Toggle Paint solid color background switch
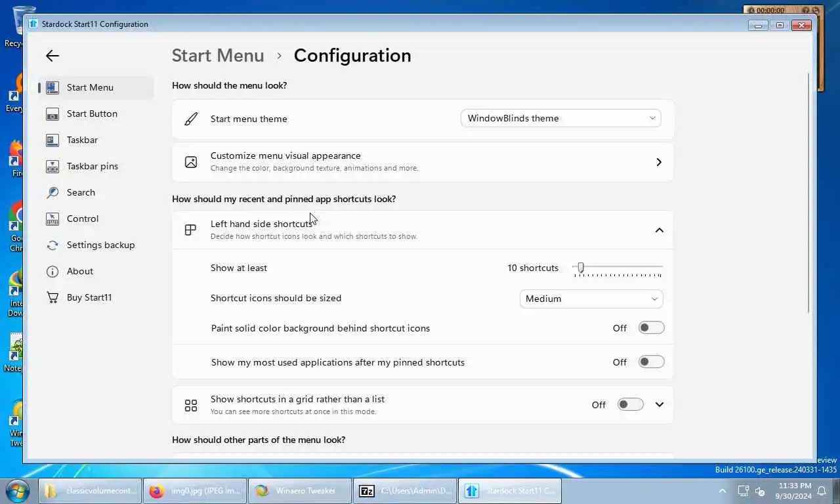This screenshot has width=840, height=504. tap(651, 328)
